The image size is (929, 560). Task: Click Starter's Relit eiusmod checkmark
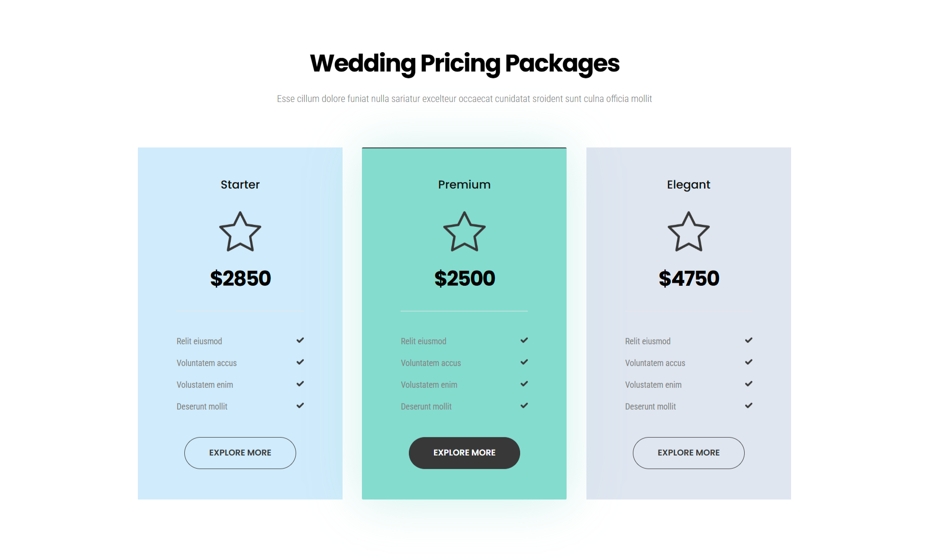tap(300, 340)
